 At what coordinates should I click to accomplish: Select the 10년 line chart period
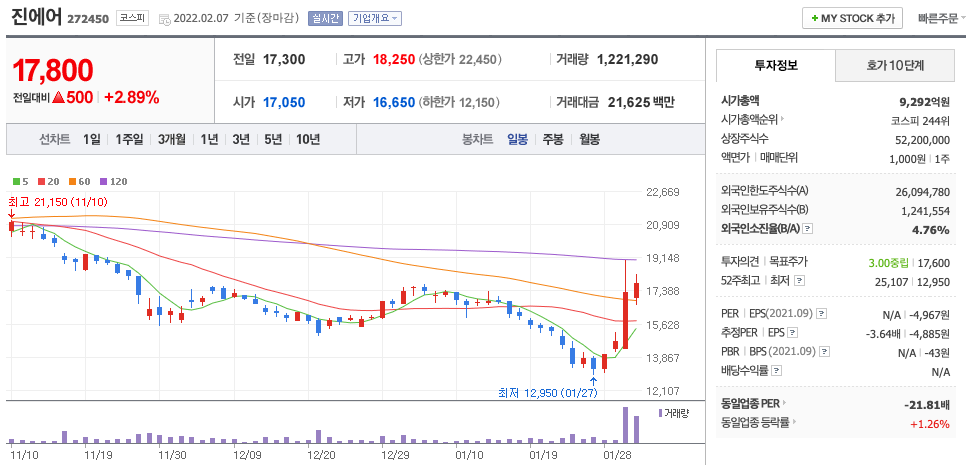coord(308,139)
